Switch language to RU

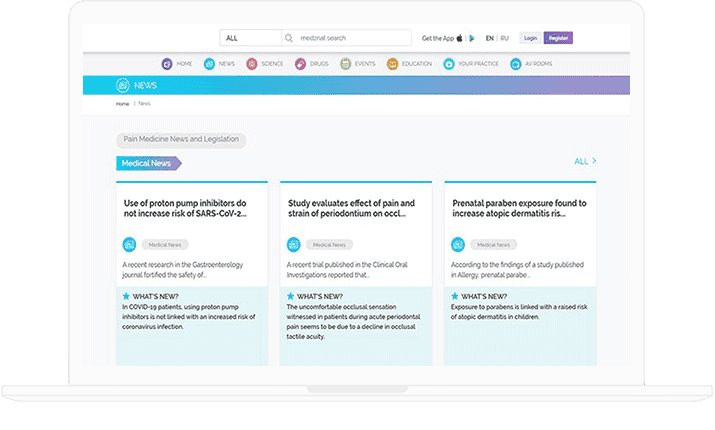click(x=504, y=38)
